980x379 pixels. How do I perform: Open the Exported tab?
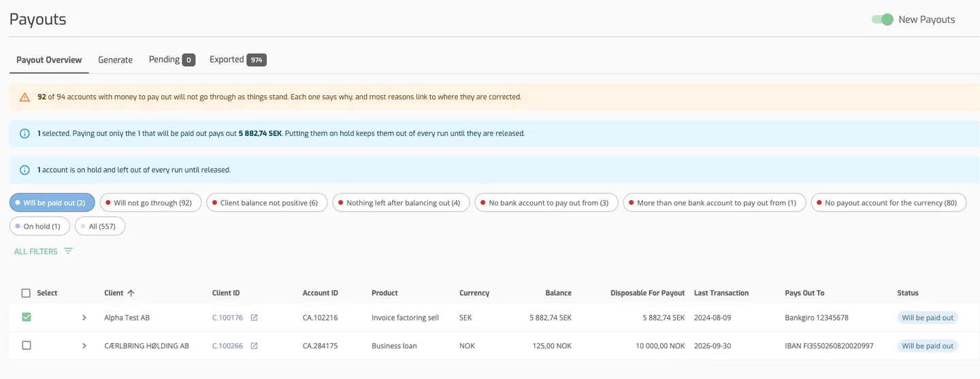pyautogui.click(x=238, y=60)
